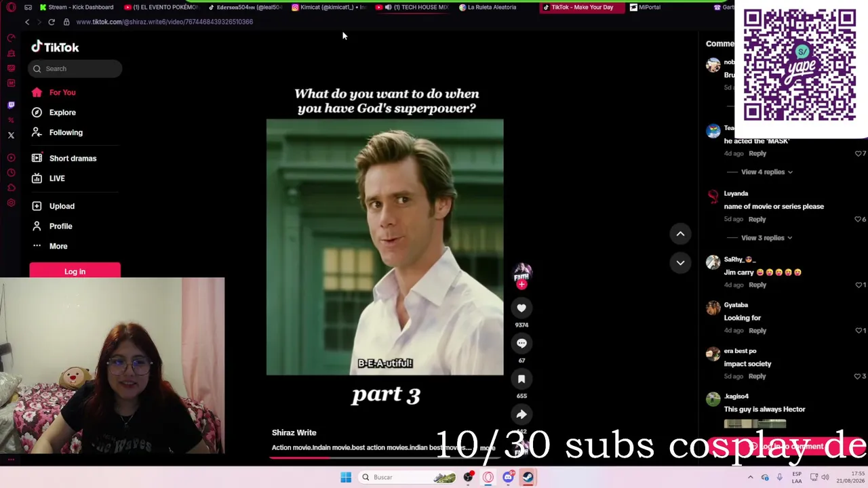Open the taskbar clock and date

click(x=850, y=477)
